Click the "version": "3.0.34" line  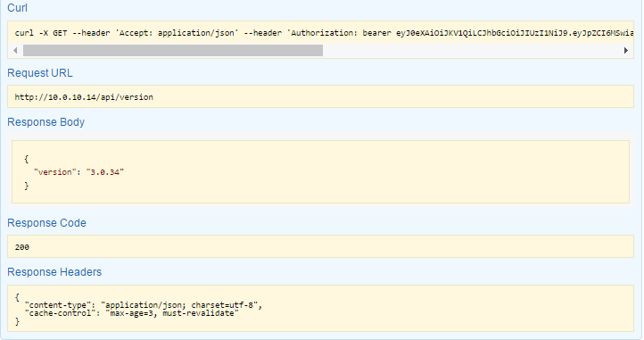click(x=78, y=172)
